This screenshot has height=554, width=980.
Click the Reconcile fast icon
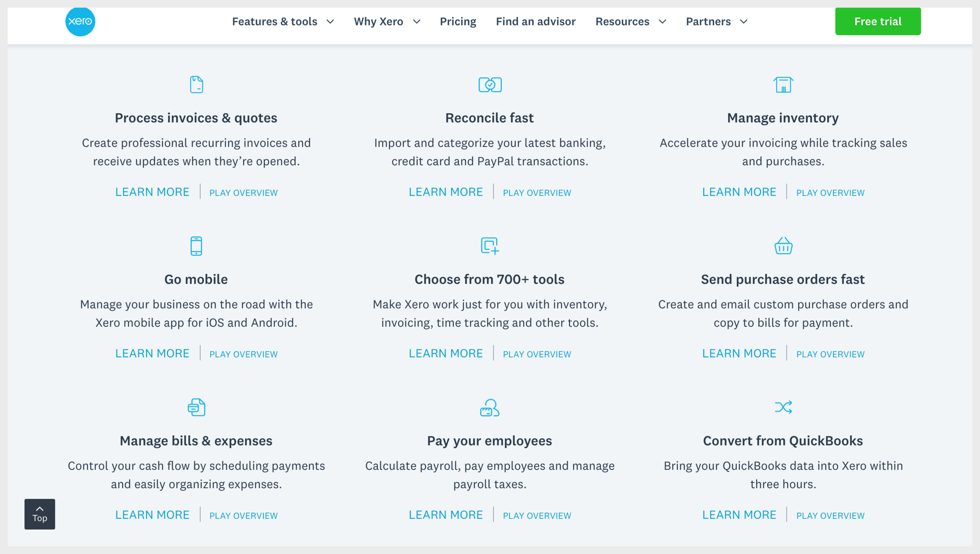point(490,85)
